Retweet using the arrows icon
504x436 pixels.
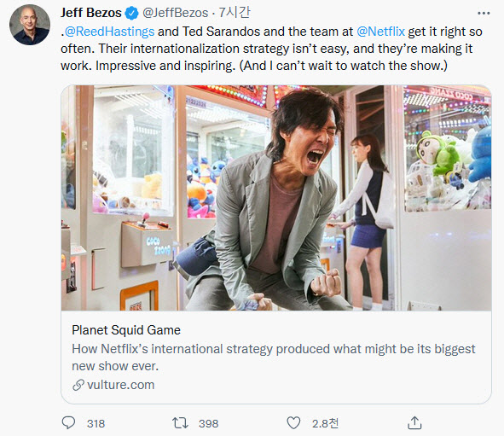(x=180, y=423)
